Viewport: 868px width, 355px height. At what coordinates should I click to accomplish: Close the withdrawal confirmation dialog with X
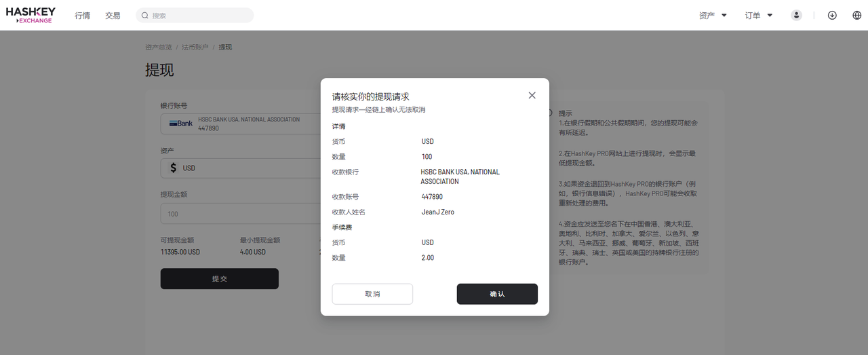(532, 96)
